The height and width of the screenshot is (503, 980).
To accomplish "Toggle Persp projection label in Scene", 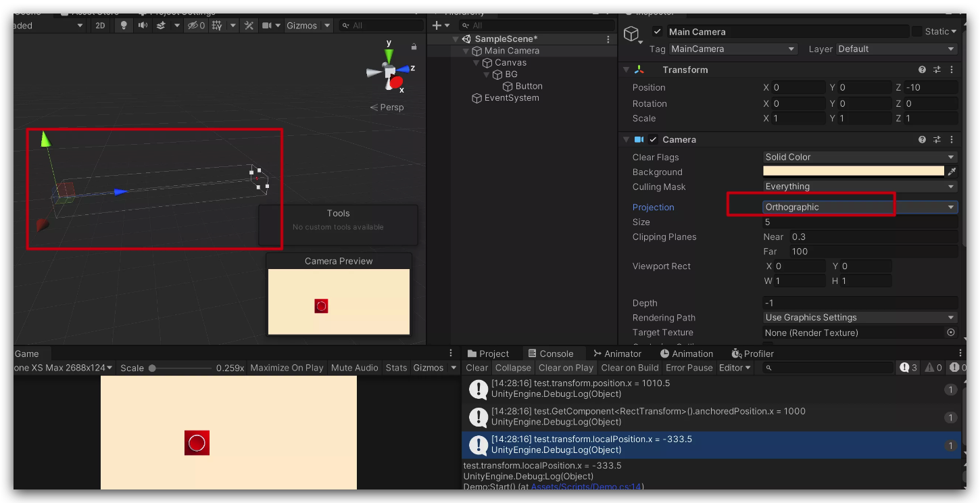I will pos(387,107).
